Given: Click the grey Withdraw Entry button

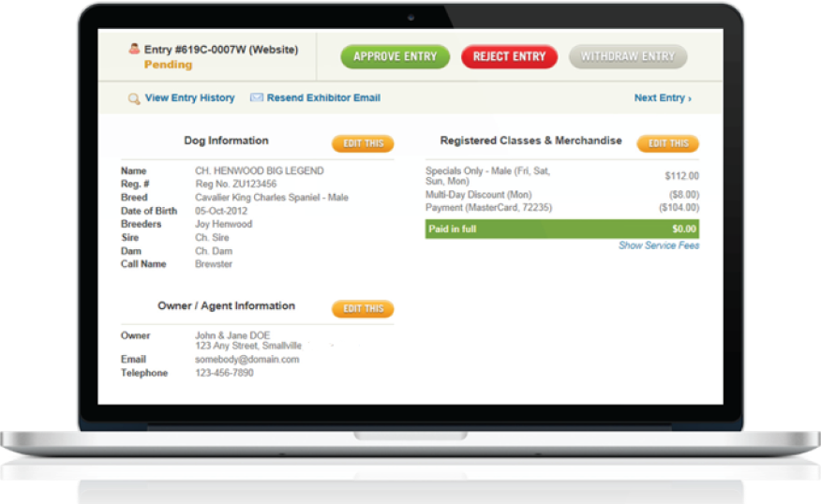Looking at the screenshot, I should [x=628, y=57].
